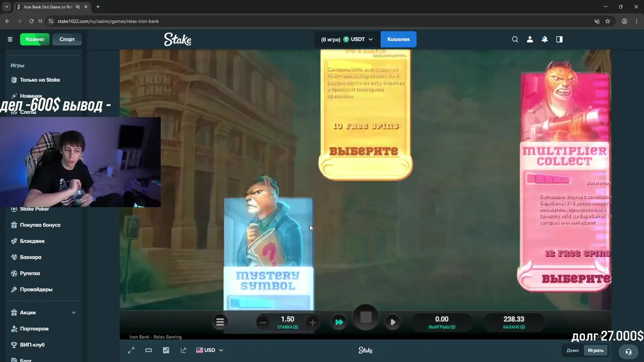Decrease the bet with minus button
The image size is (644, 362).
263,323
